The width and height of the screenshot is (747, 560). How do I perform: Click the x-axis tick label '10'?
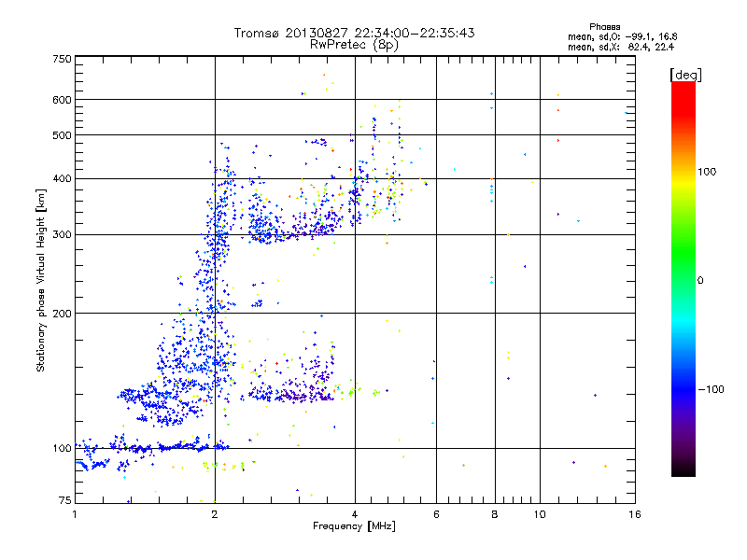tap(540, 514)
